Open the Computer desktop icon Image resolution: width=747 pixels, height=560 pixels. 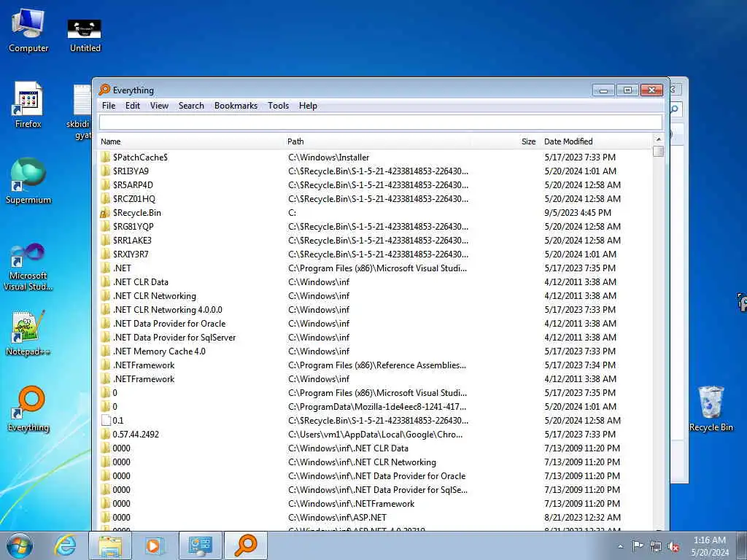click(x=28, y=31)
